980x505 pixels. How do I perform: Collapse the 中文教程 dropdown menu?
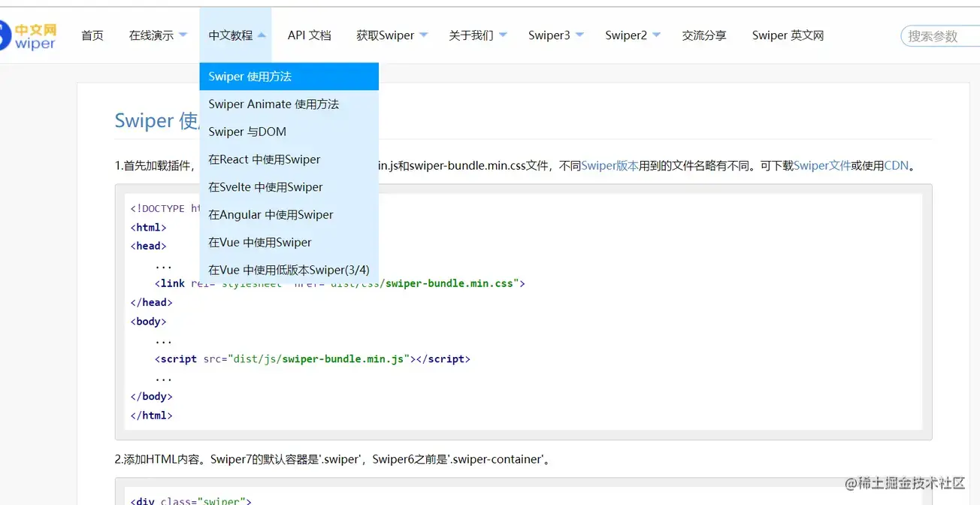[235, 35]
